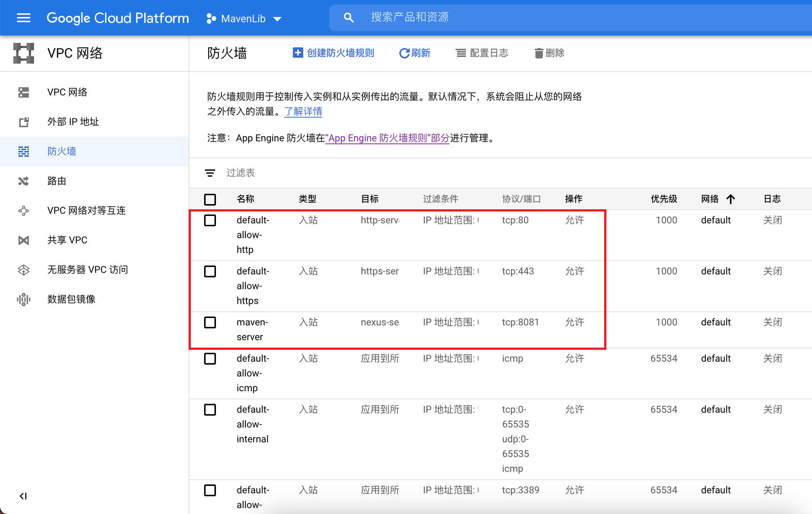Collapse the left sidebar panel

(x=23, y=496)
